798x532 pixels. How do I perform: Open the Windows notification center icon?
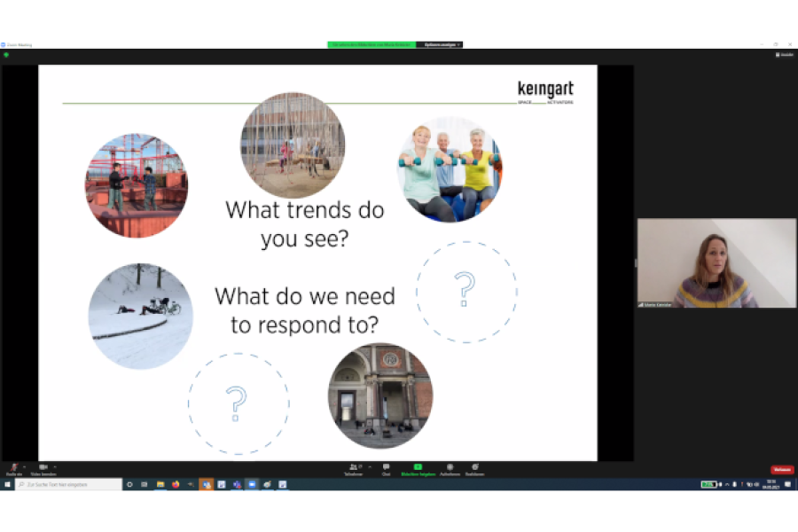pos(787,484)
